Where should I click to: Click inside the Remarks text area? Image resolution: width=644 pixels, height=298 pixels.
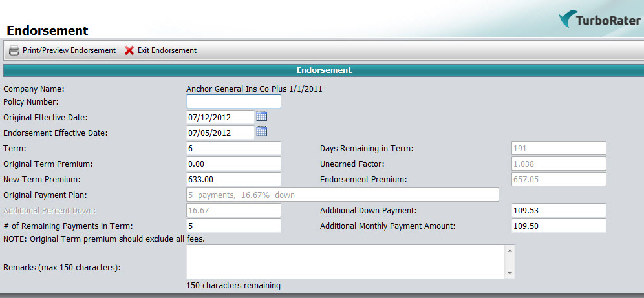coord(345,262)
